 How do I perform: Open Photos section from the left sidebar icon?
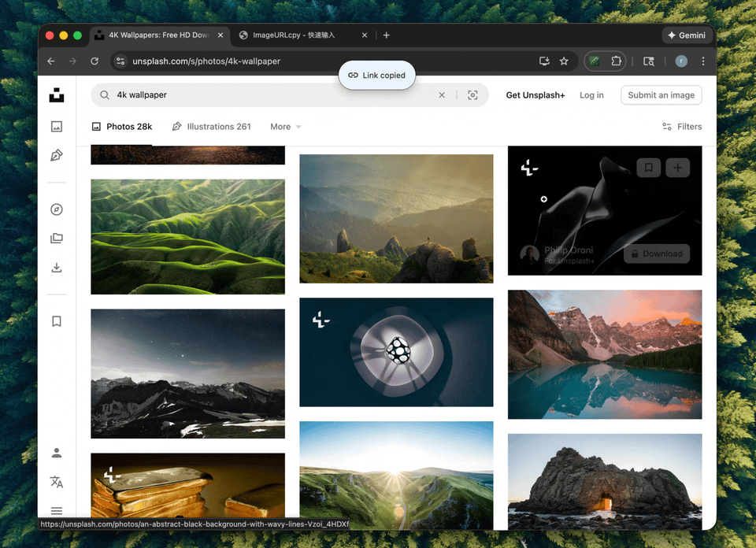pyautogui.click(x=57, y=126)
